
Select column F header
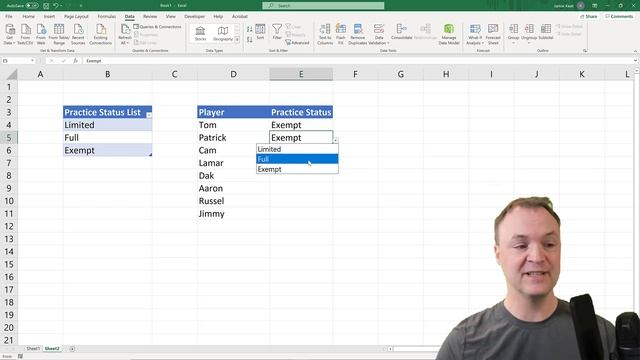(355, 74)
